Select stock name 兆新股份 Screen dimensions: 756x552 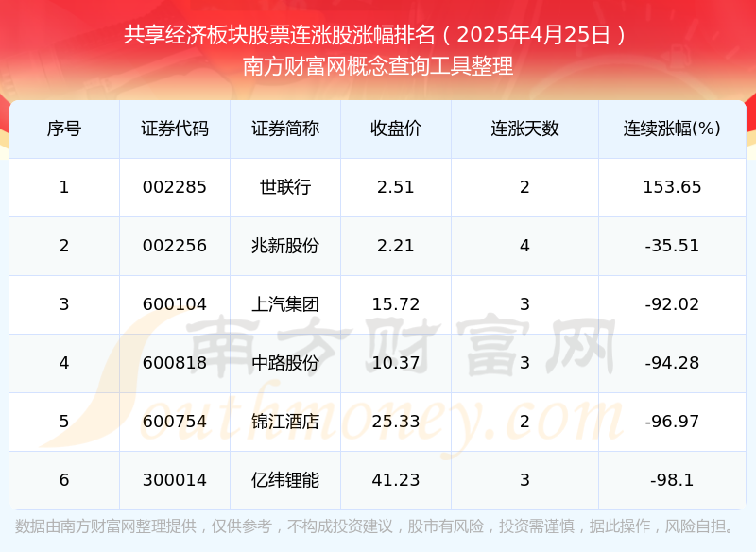pos(285,246)
